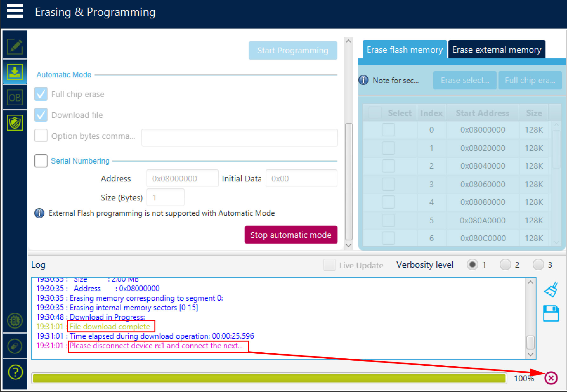The width and height of the screenshot is (567, 392).
Task: Open the hamburger menu
Action: pos(15,11)
